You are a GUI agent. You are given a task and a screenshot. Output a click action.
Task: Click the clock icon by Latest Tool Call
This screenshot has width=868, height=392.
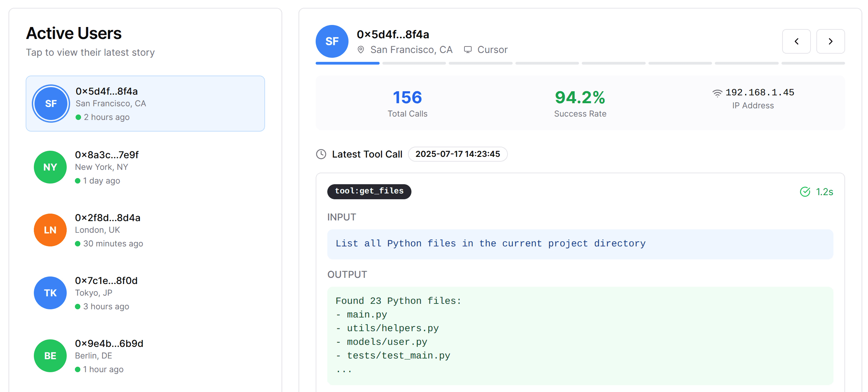[321, 154]
